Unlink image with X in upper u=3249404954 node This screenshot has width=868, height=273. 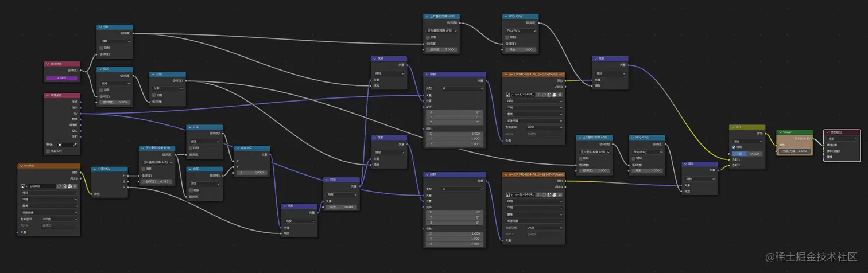pos(560,95)
